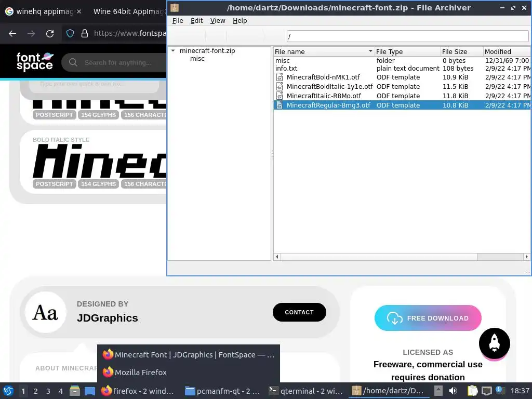The width and height of the screenshot is (532, 399).
Task: Reload the page in Firefox
Action: 50,34
